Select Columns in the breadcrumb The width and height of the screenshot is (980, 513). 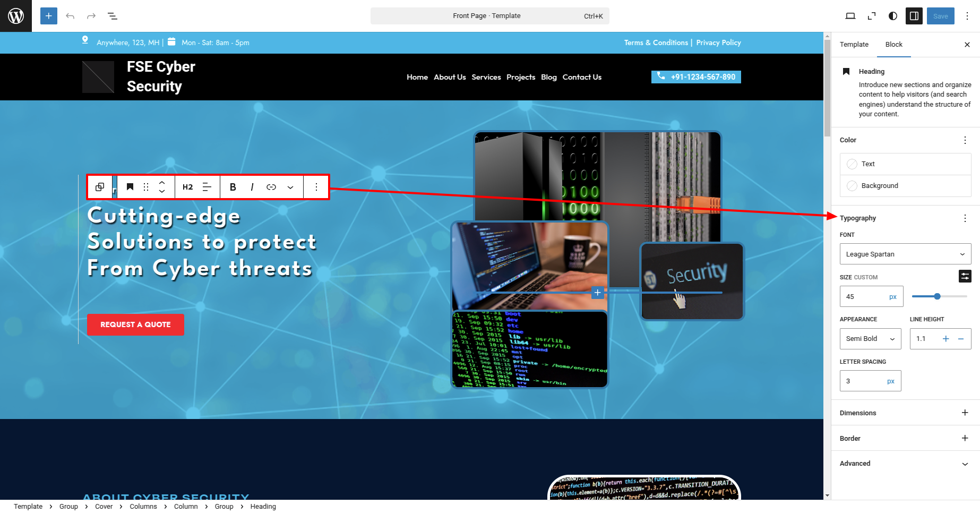coord(143,507)
